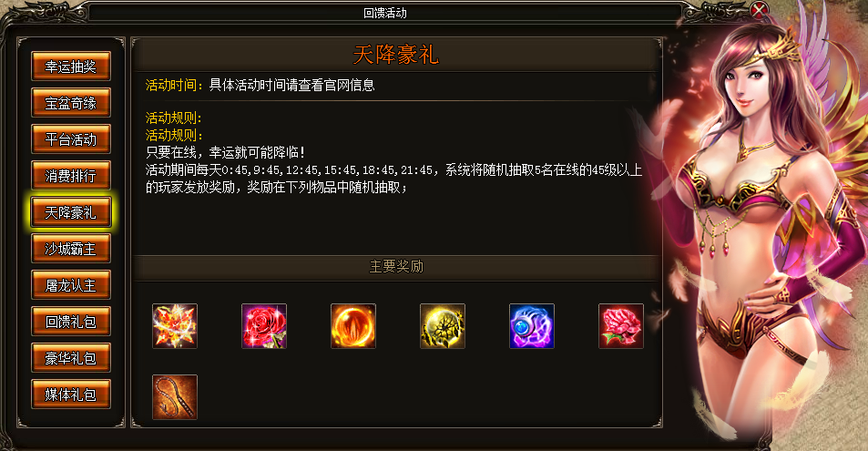Open the 幸运抽奖 lucky draw tab

coord(71,67)
